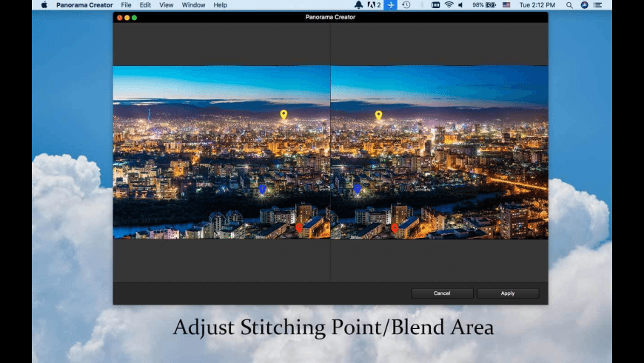Select the blue stitching pin on left image
Image resolution: width=644 pixels, height=363 pixels.
pos(263,189)
